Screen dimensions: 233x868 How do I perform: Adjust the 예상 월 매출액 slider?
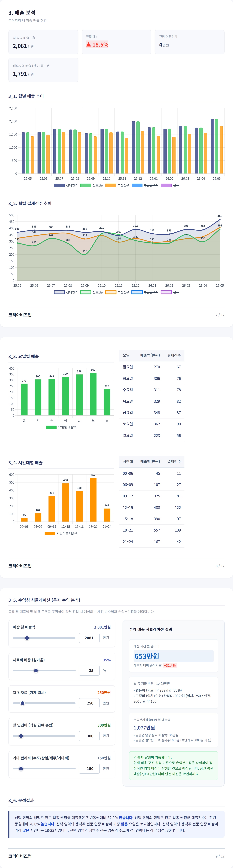44,638
